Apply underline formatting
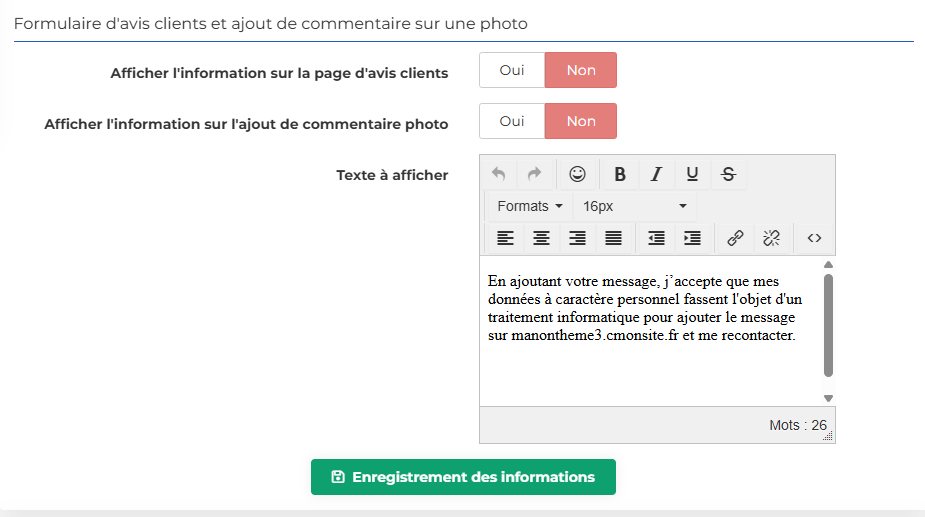Image resolution: width=925 pixels, height=517 pixels. click(692, 174)
